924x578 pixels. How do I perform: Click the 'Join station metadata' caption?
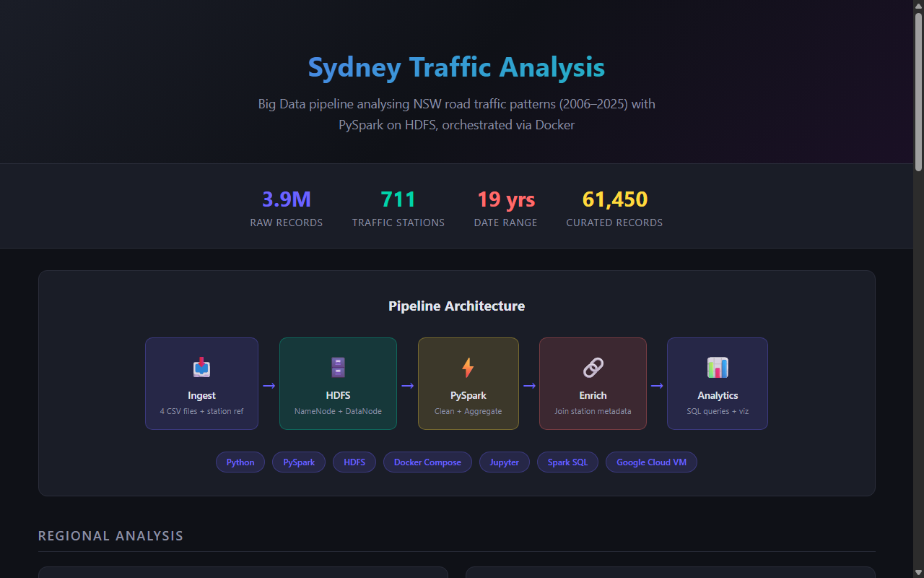coord(593,411)
